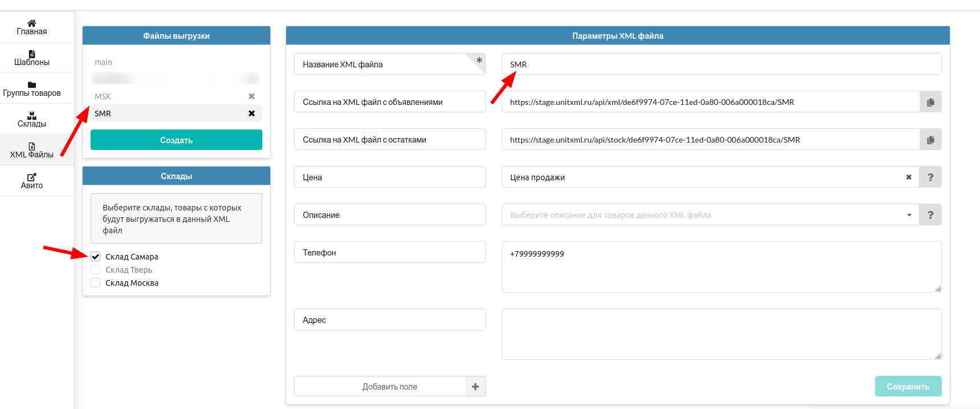Copy the XML stock link
980x409 pixels.
pyautogui.click(x=930, y=140)
